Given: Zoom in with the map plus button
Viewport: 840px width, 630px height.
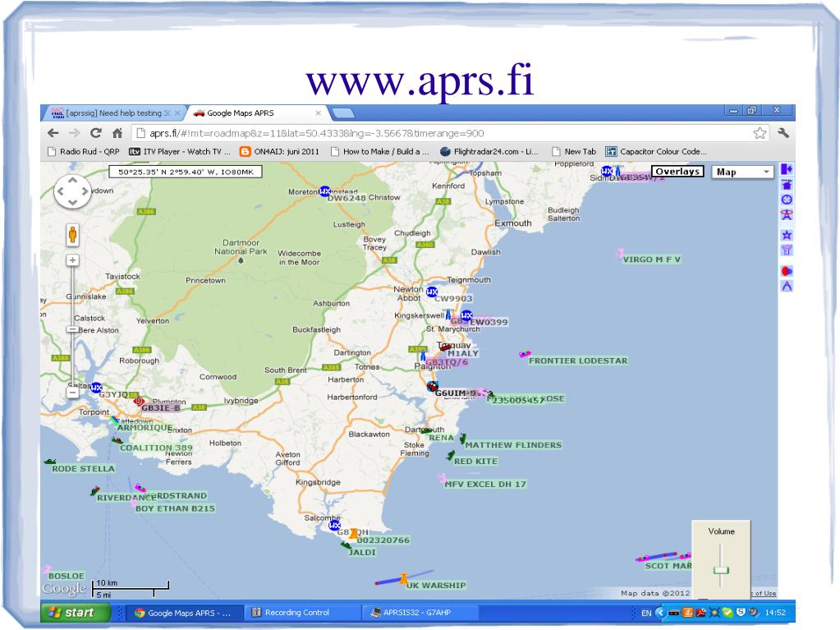Looking at the screenshot, I should (x=73, y=260).
